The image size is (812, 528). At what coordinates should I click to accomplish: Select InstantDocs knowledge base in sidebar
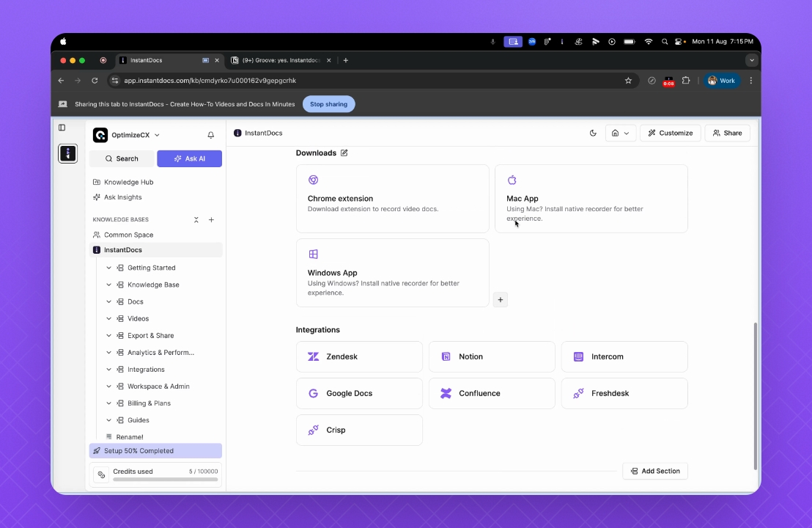pyautogui.click(x=156, y=250)
